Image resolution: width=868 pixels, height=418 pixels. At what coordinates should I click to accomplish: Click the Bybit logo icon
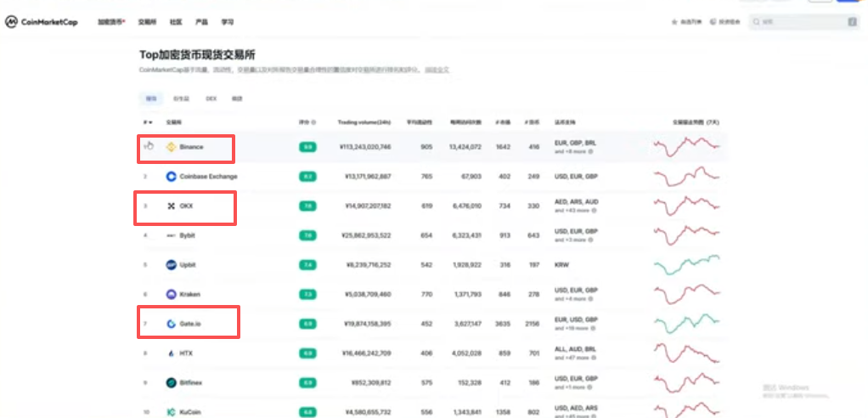point(171,235)
